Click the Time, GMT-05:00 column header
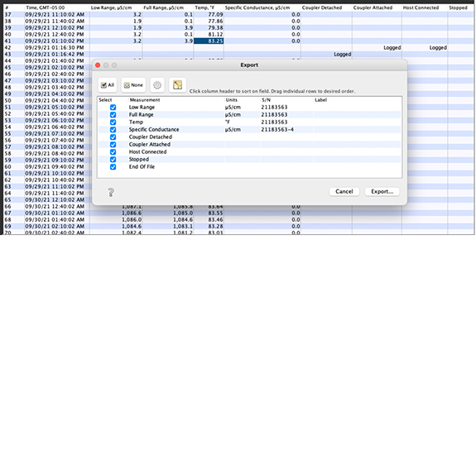 point(46,7)
